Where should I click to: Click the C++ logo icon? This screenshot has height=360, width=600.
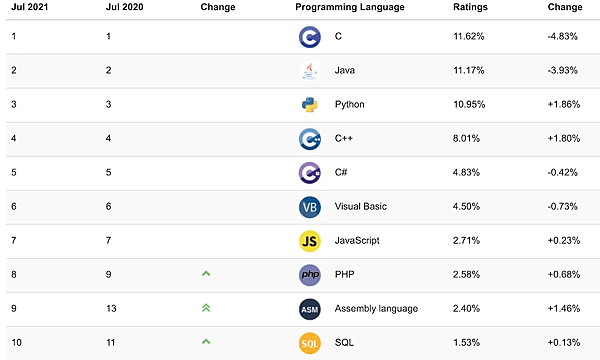(x=310, y=139)
